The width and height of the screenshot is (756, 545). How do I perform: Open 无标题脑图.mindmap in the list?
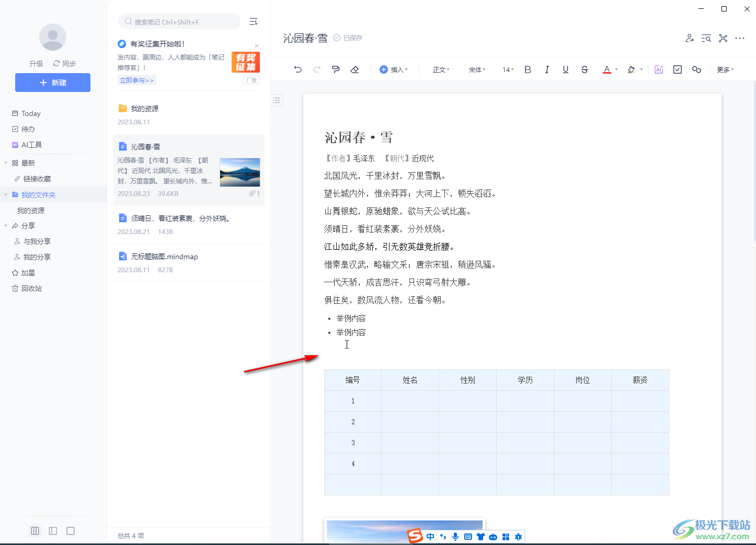(189, 263)
